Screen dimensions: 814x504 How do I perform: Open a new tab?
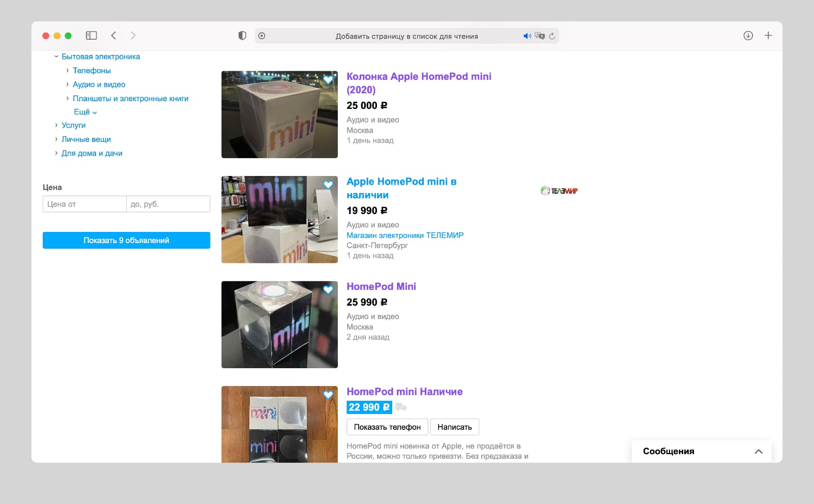(768, 36)
